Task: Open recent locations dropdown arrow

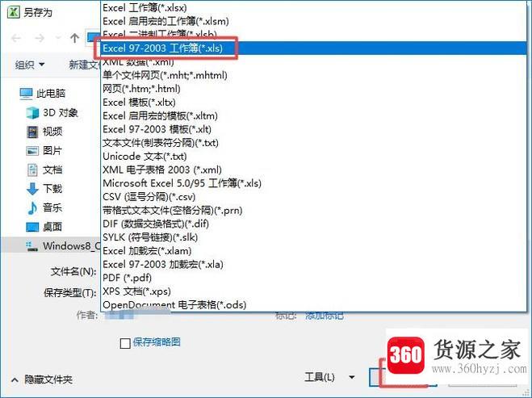Action: coord(58,38)
